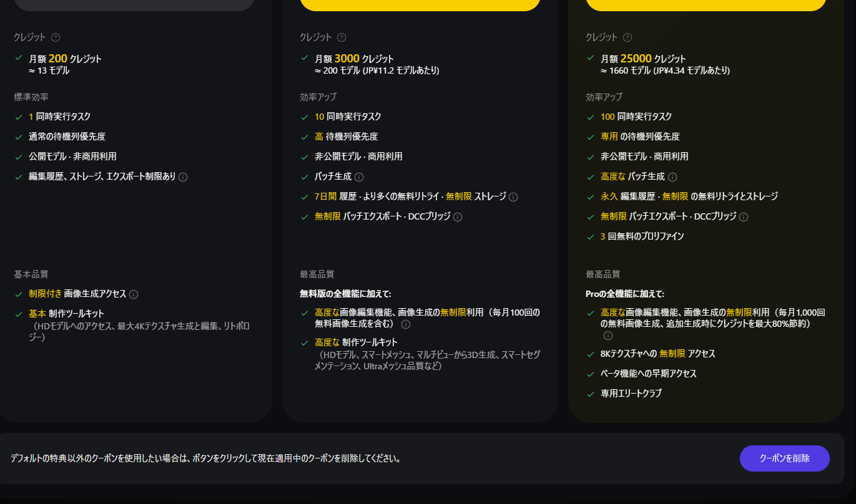This screenshot has width=856, height=504.
Task: Click the text 月額 3000 クレジット
Action: pos(354,59)
